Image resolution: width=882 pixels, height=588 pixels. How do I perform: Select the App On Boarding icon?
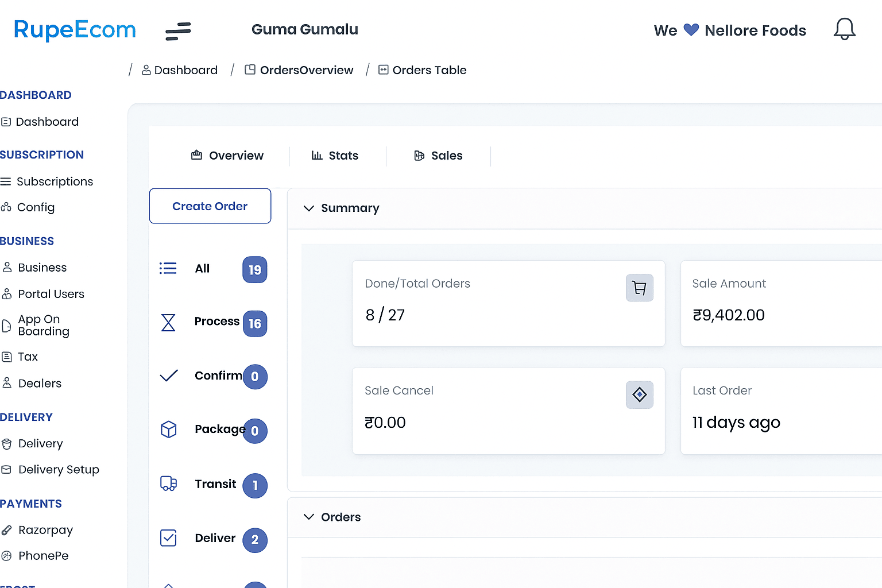tap(6, 325)
